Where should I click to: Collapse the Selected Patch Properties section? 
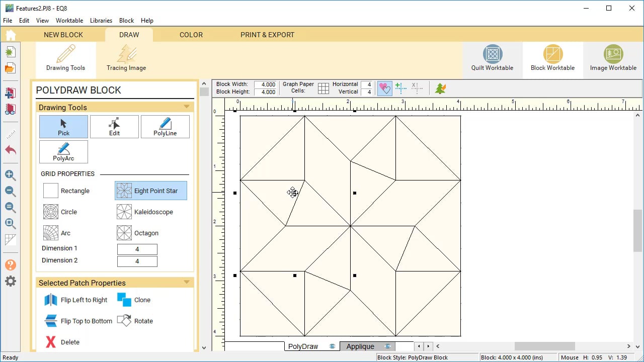187,283
